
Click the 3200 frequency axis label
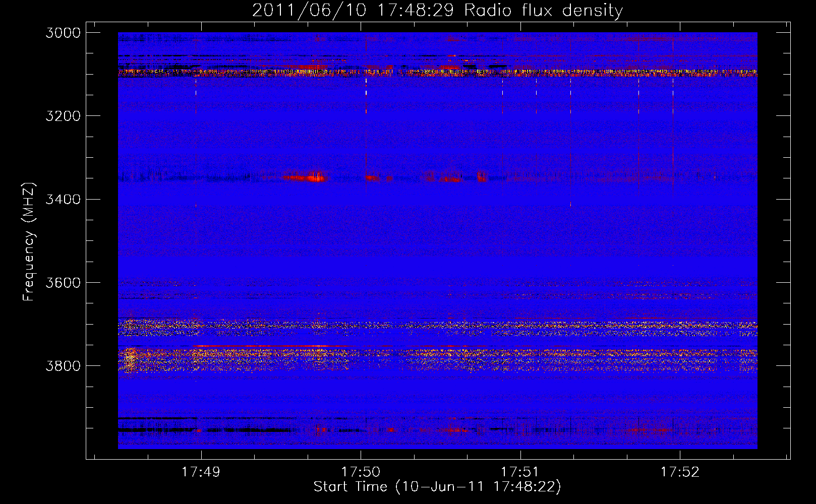pos(63,116)
